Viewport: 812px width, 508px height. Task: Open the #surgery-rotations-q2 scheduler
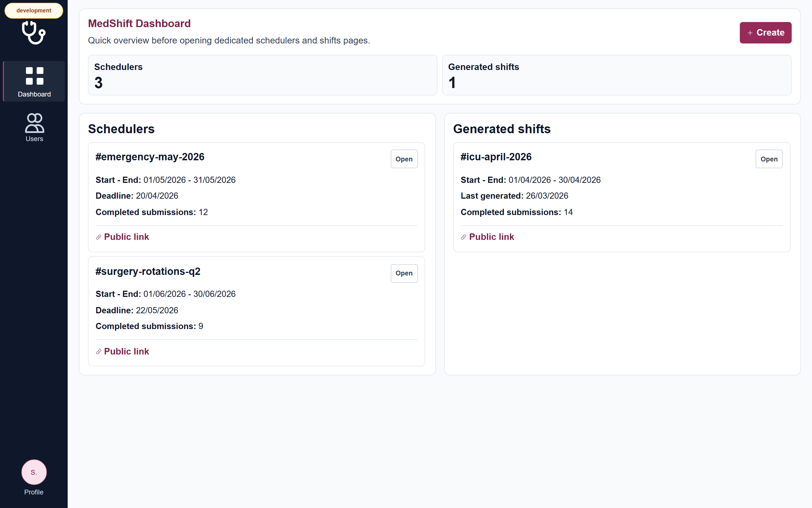click(x=404, y=273)
